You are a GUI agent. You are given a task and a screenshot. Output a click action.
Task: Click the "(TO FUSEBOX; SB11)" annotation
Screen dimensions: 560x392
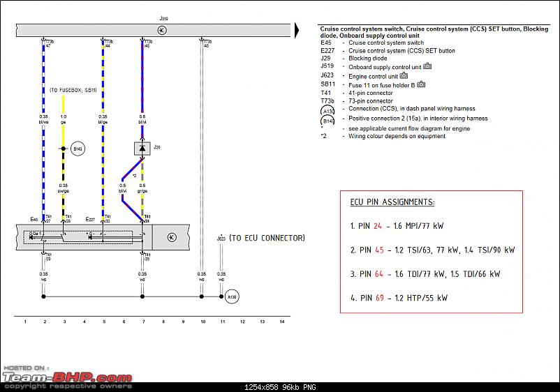(x=73, y=90)
